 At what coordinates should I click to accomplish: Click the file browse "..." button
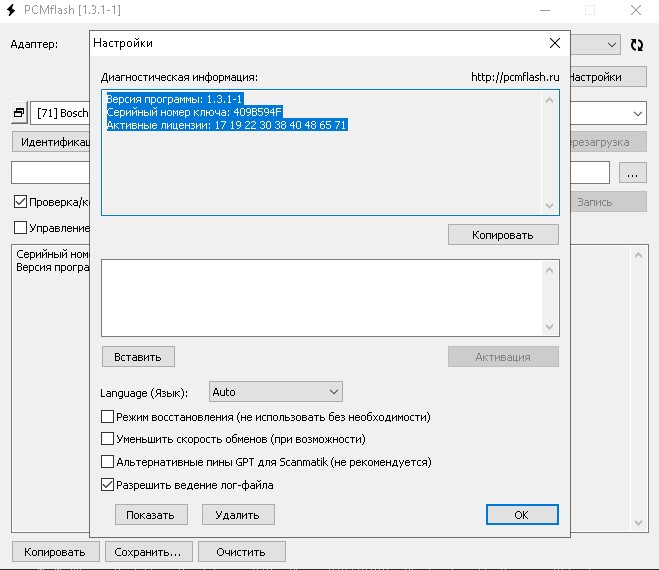pyautogui.click(x=632, y=173)
